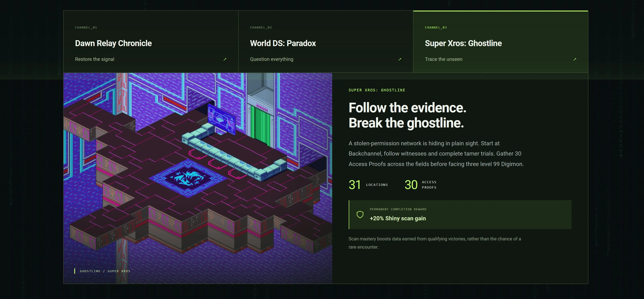
Task: Select the Super Xros: Ghostline tab
Action: tap(501, 42)
